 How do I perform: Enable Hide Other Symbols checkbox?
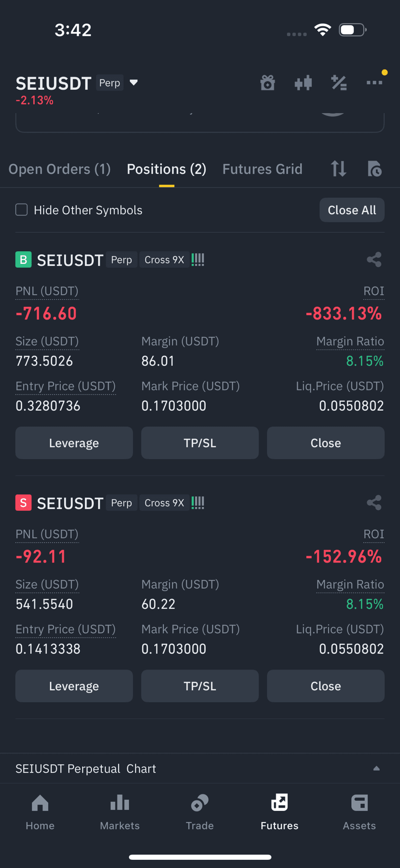click(x=21, y=210)
